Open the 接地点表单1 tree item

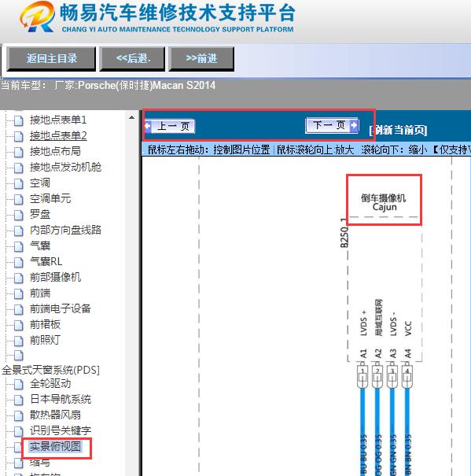(58, 120)
